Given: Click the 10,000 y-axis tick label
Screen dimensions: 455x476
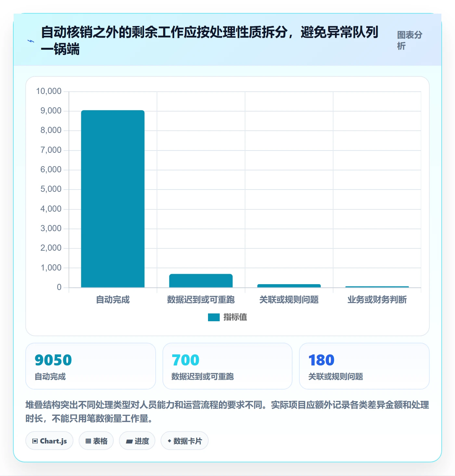Looking at the screenshot, I should (x=48, y=91).
